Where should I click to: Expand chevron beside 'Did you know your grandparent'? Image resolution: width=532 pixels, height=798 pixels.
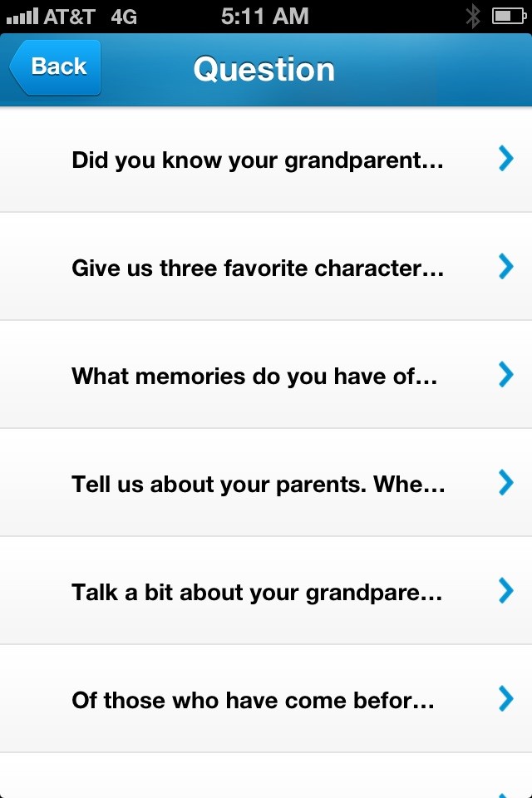pos(505,158)
